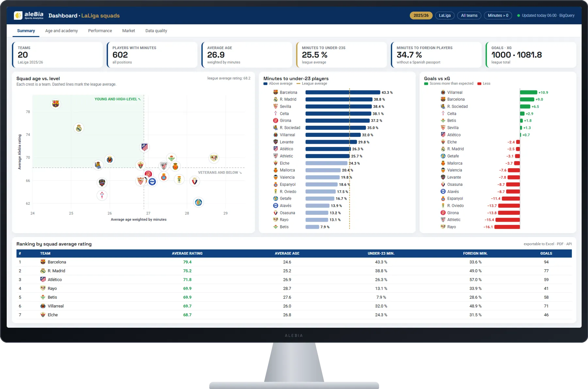Click the Team column header
Image resolution: width=588 pixels, height=389 pixels.
click(x=45, y=253)
